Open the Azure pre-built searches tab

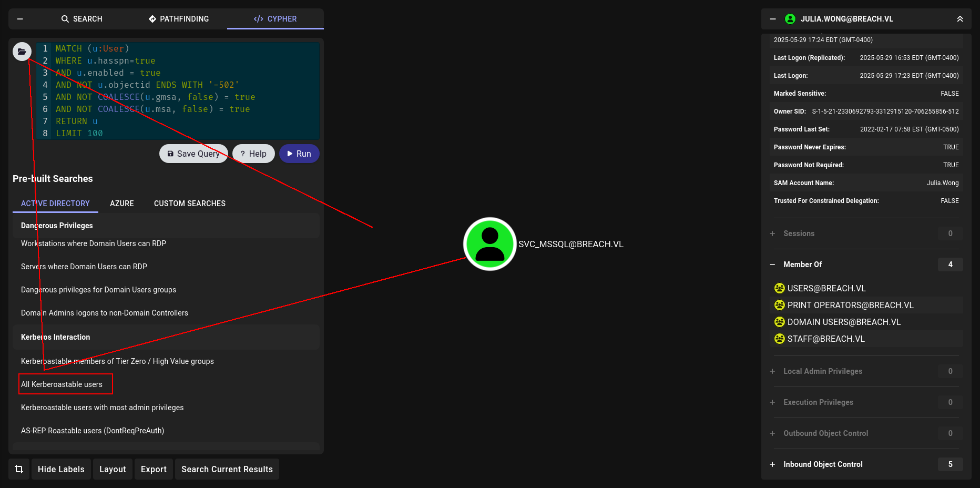coord(122,204)
